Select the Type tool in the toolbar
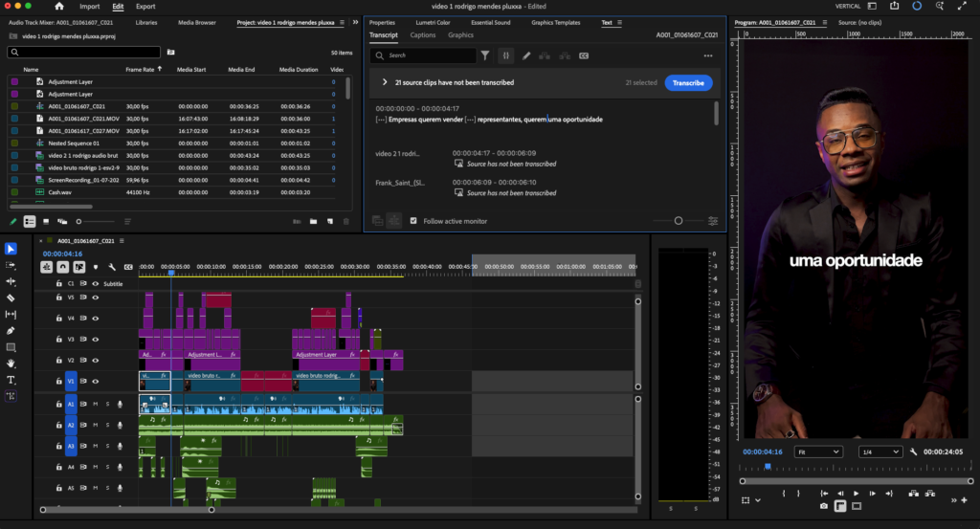The height and width of the screenshot is (529, 980). click(11, 380)
